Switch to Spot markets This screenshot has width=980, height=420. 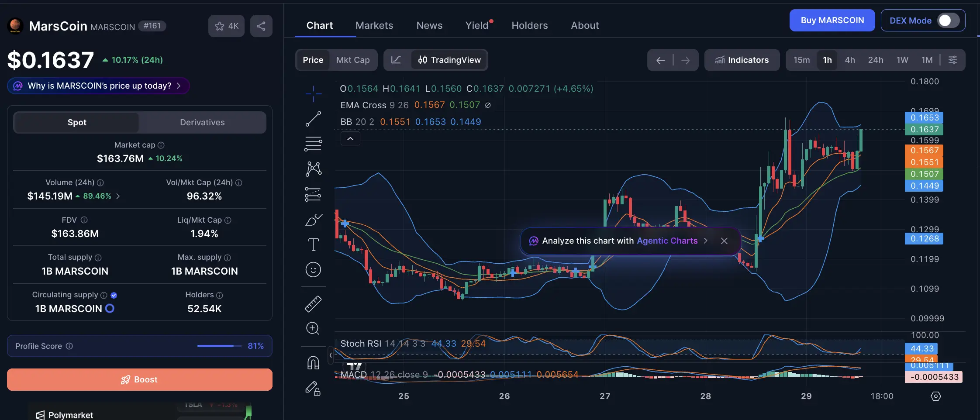[x=77, y=123]
